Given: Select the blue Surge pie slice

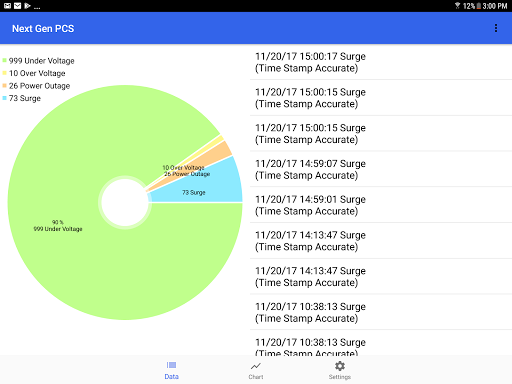Looking at the screenshot, I should coord(213,187).
